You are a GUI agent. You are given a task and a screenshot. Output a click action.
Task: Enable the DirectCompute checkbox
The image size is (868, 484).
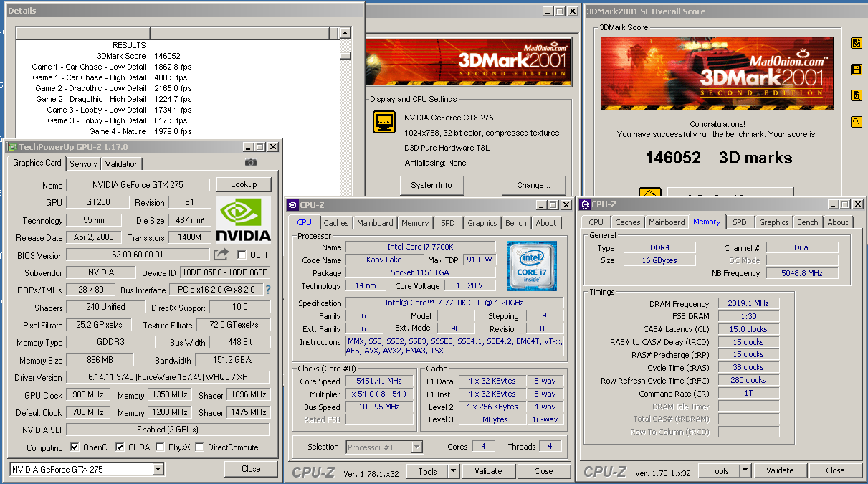[200, 447]
